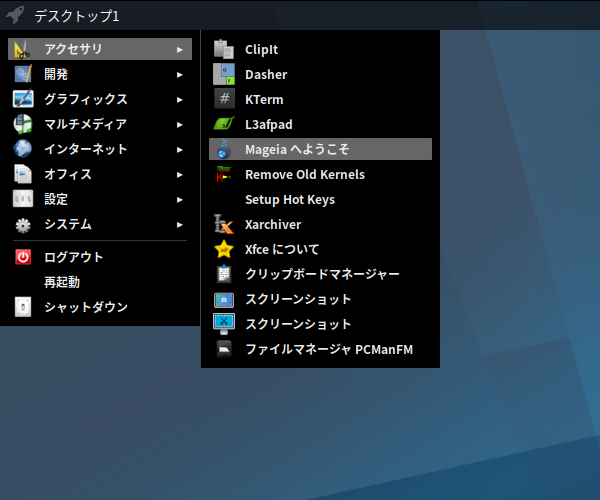Select the Xarchiver text label
Image resolution: width=600 pixels, height=500 pixels.
(x=273, y=225)
